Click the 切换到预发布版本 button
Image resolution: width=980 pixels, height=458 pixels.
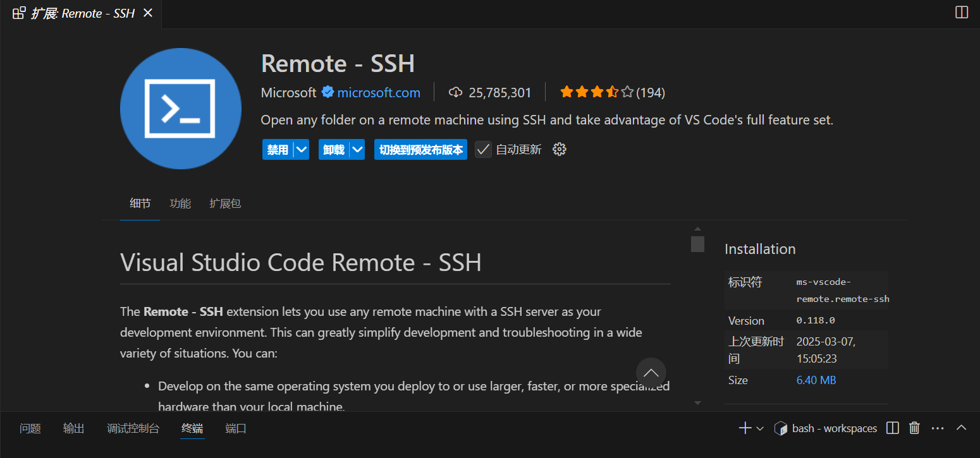click(420, 150)
